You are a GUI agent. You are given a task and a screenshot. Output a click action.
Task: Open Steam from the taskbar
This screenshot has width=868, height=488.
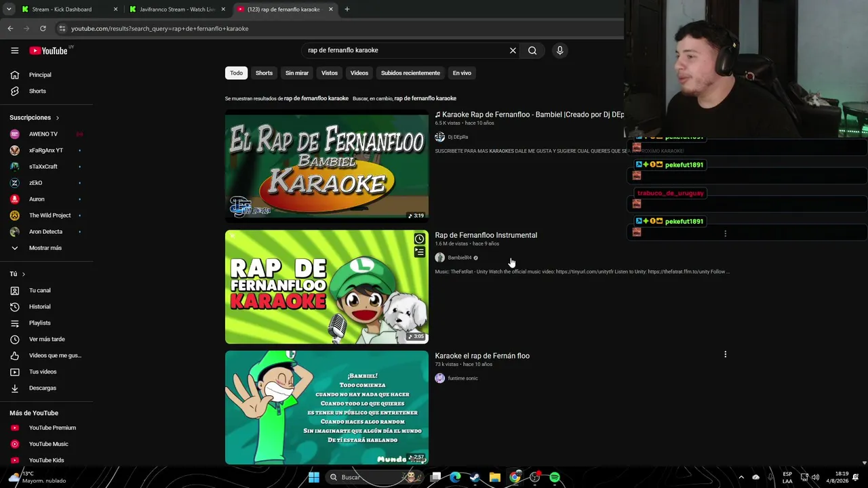(x=475, y=477)
